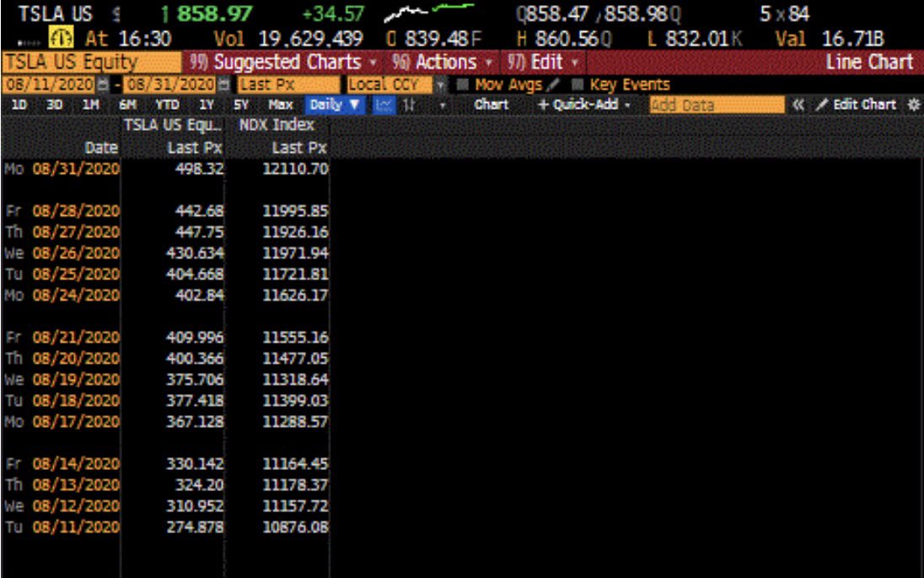The height and width of the screenshot is (578, 924).
Task: Click TSLA price 367.128
Action: coord(195,422)
